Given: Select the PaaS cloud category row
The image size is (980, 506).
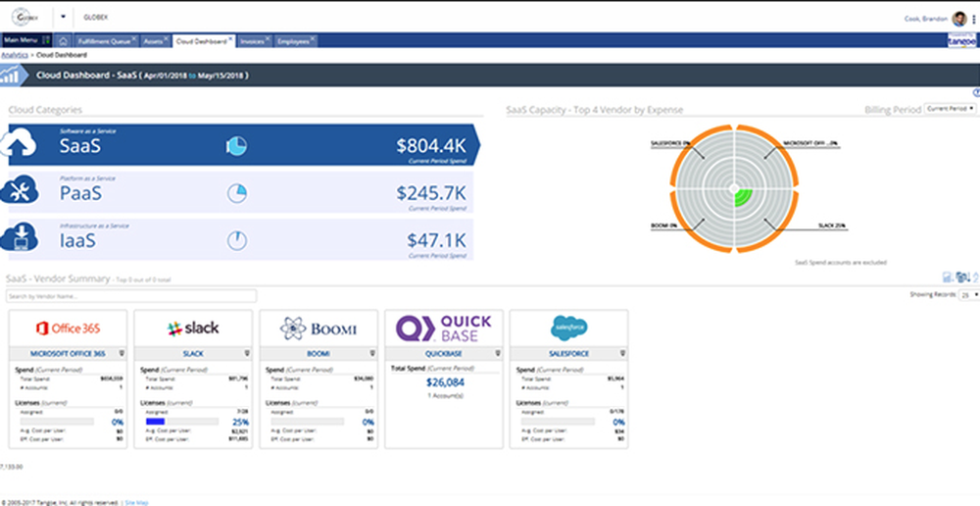Looking at the screenshot, I should click(x=241, y=192).
